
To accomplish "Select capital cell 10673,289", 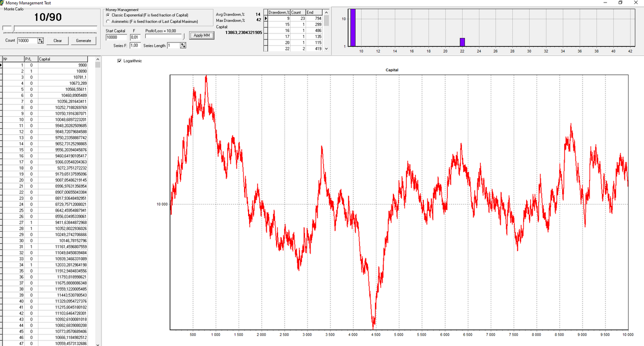I will point(63,83).
